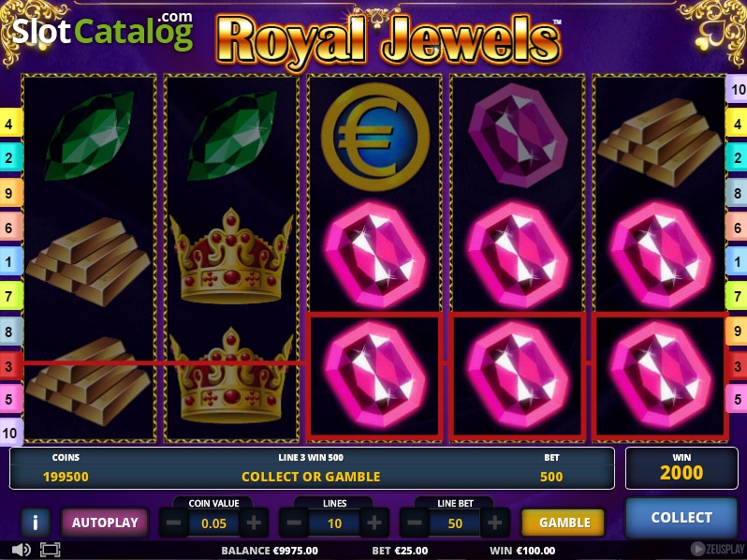This screenshot has height=560, width=747.
Task: Click the ZeusPlay logo
Action: click(718, 549)
